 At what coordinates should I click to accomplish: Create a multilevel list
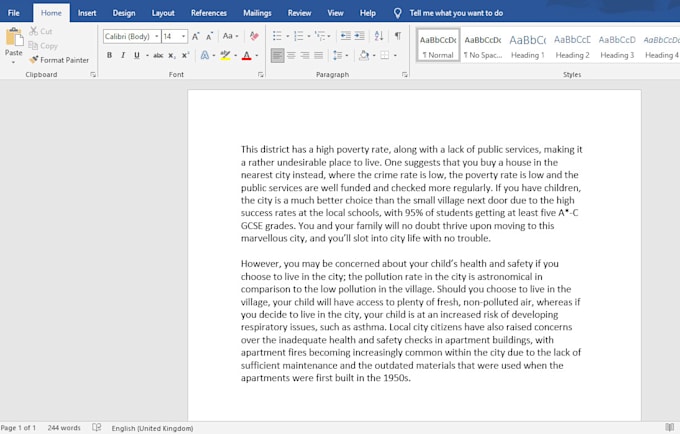(320, 36)
